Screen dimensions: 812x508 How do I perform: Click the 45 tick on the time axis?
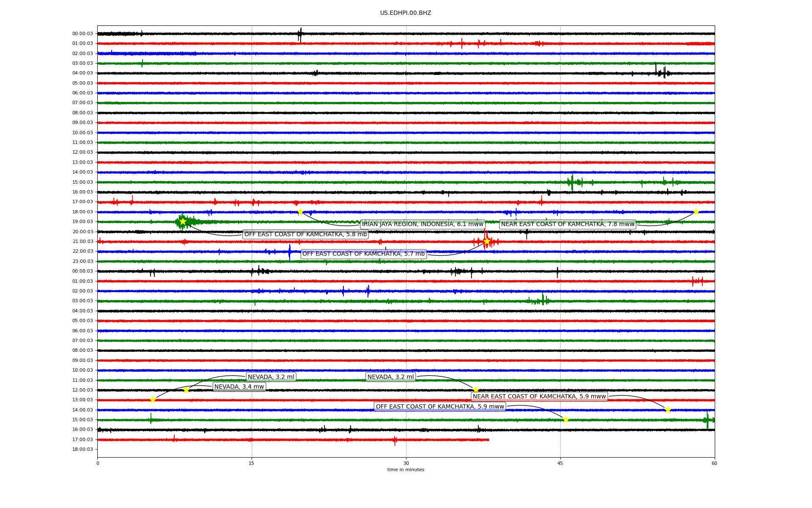[560, 463]
